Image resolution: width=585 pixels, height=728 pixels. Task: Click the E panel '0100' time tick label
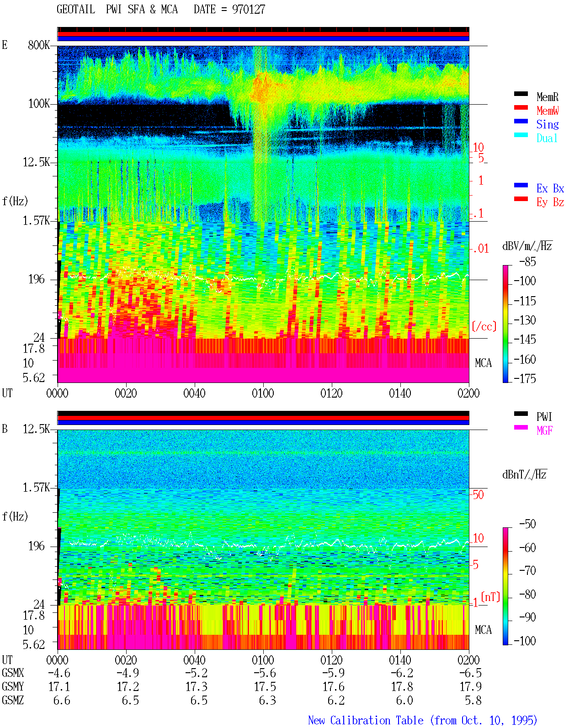tap(263, 393)
